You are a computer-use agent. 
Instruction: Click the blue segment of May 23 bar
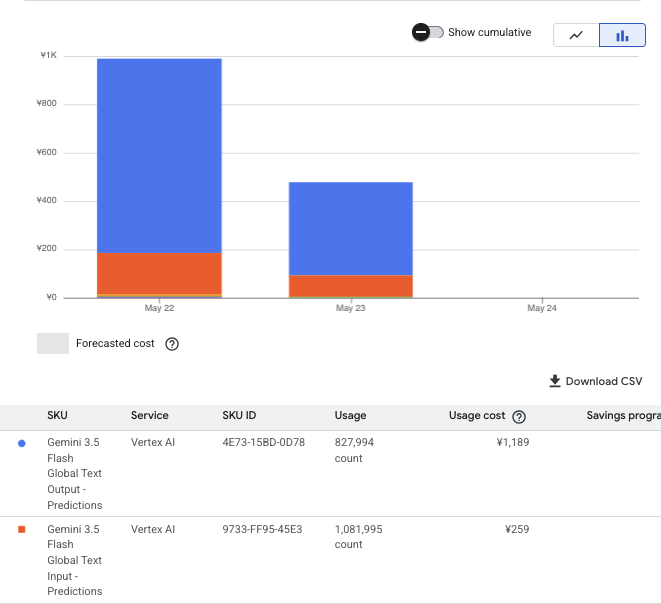click(351, 229)
